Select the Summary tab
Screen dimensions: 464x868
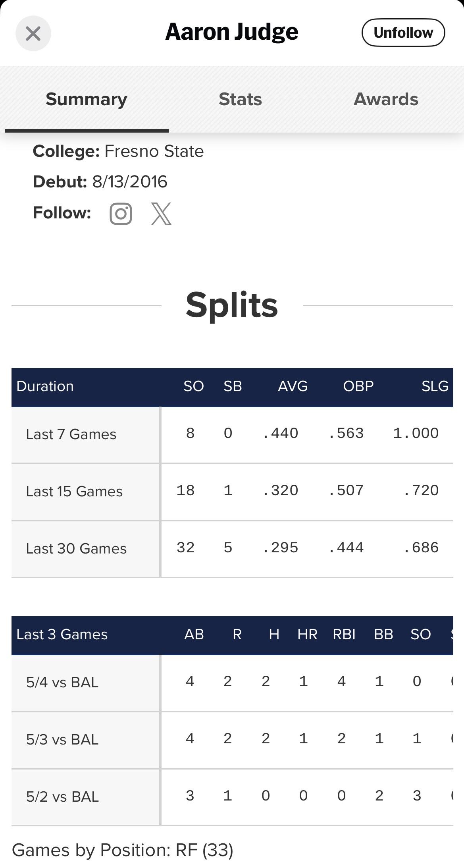[x=87, y=99]
